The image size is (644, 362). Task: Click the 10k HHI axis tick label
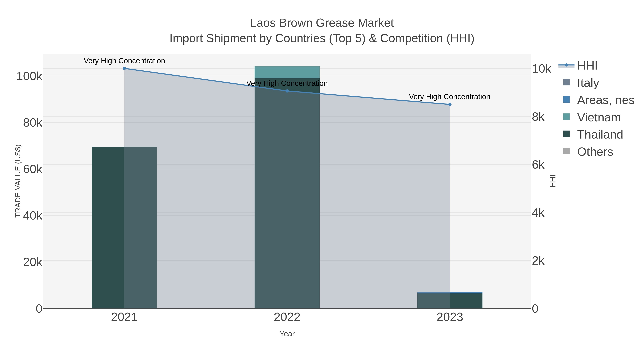pos(541,69)
